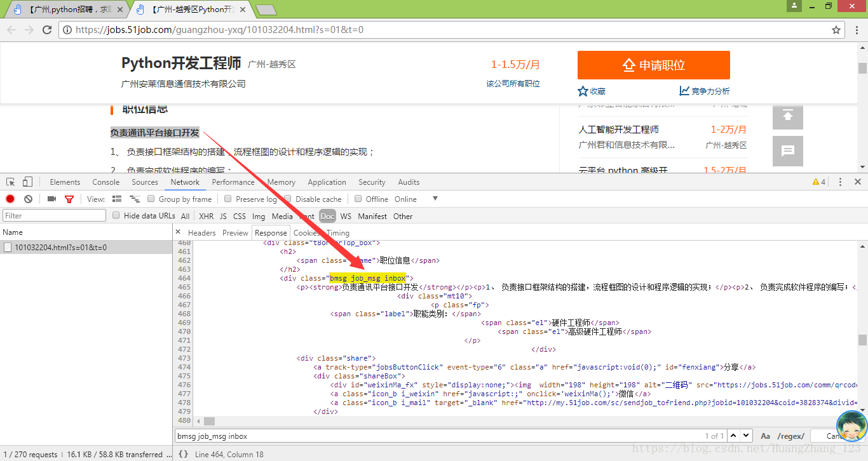Open the Timing tab

click(x=338, y=233)
